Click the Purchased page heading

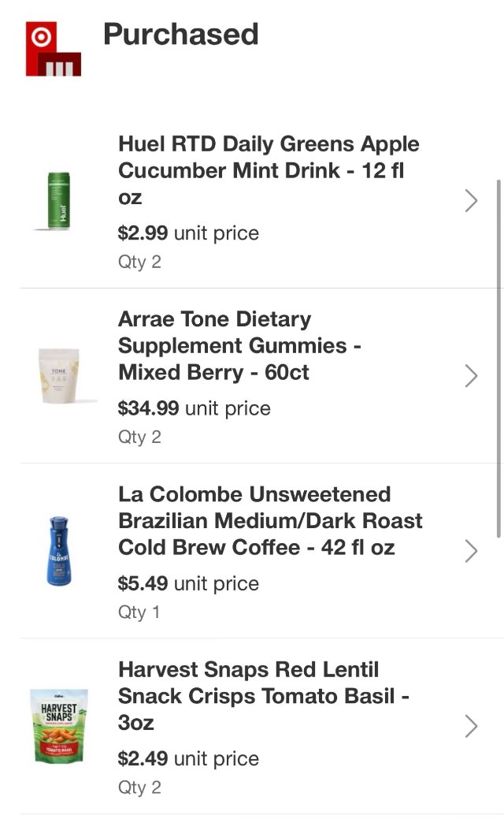181,34
